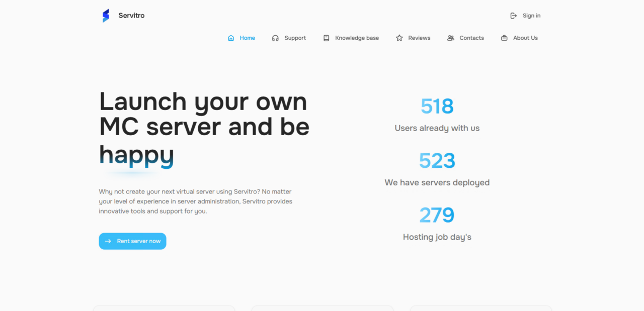
Task: Open the Knowledge base section
Action: point(357,38)
